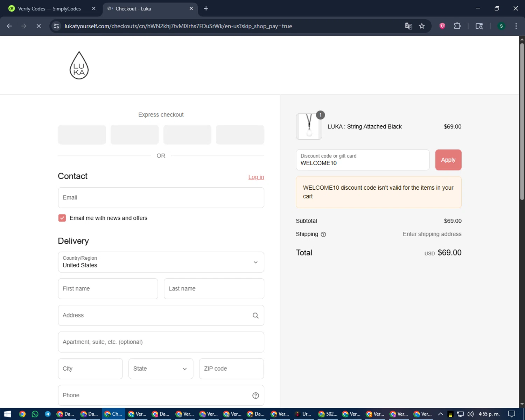Click the address search magnifier icon
Image resolution: width=525 pixels, height=420 pixels.
(x=255, y=315)
